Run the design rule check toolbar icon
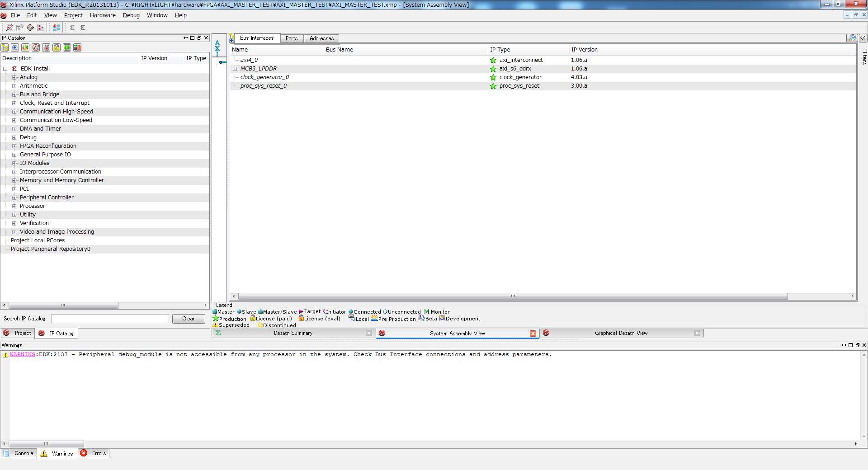 click(9, 28)
